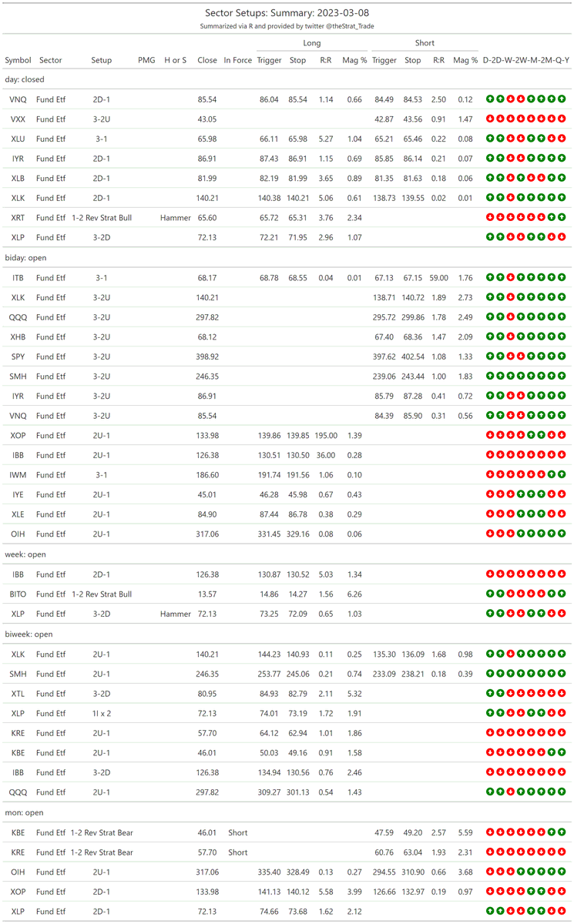Select the XTL close price 80.95

[207, 693]
